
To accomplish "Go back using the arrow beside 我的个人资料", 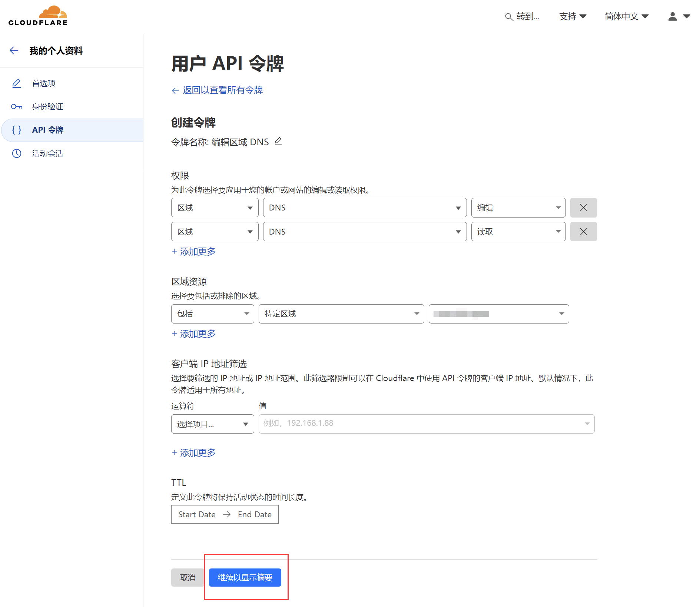I will (x=14, y=51).
